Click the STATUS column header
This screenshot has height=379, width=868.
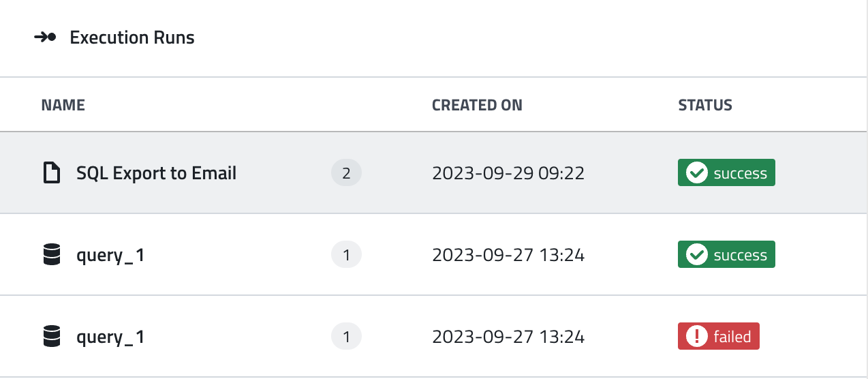pos(704,105)
